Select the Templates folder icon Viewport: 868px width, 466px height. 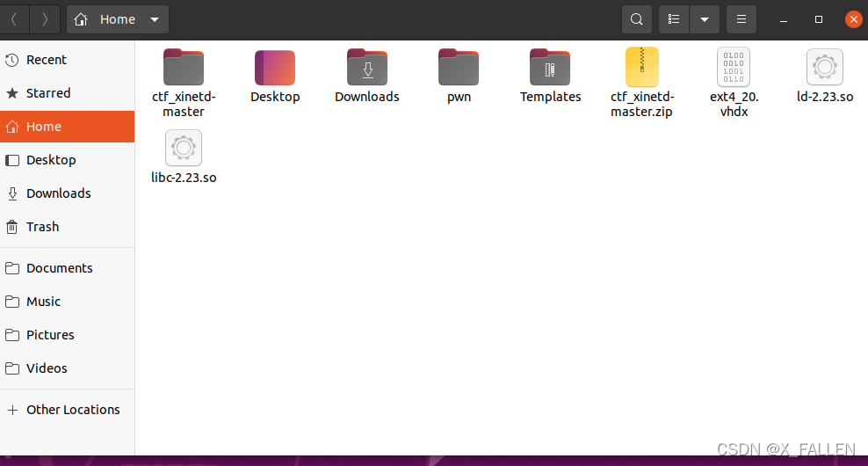[x=550, y=67]
